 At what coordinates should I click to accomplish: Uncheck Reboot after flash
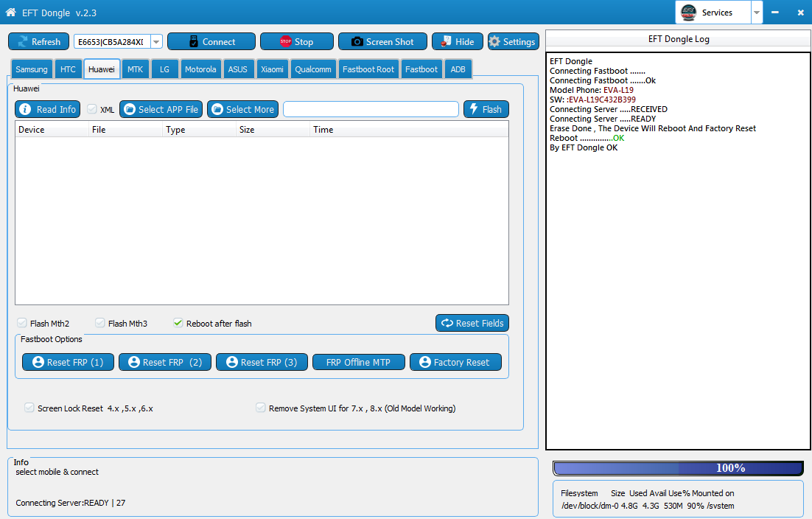178,323
